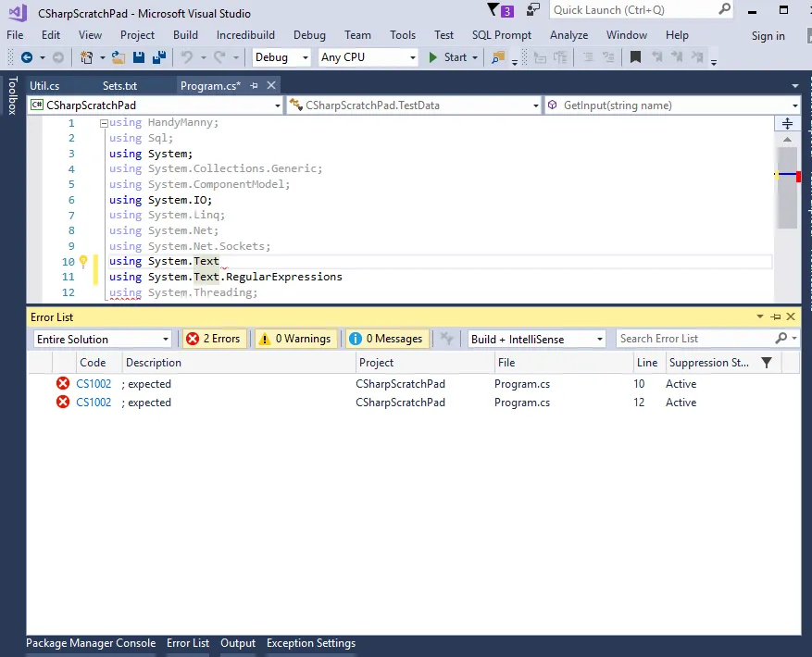This screenshot has width=812, height=657.
Task: Open the Build menu
Action: pyautogui.click(x=185, y=35)
